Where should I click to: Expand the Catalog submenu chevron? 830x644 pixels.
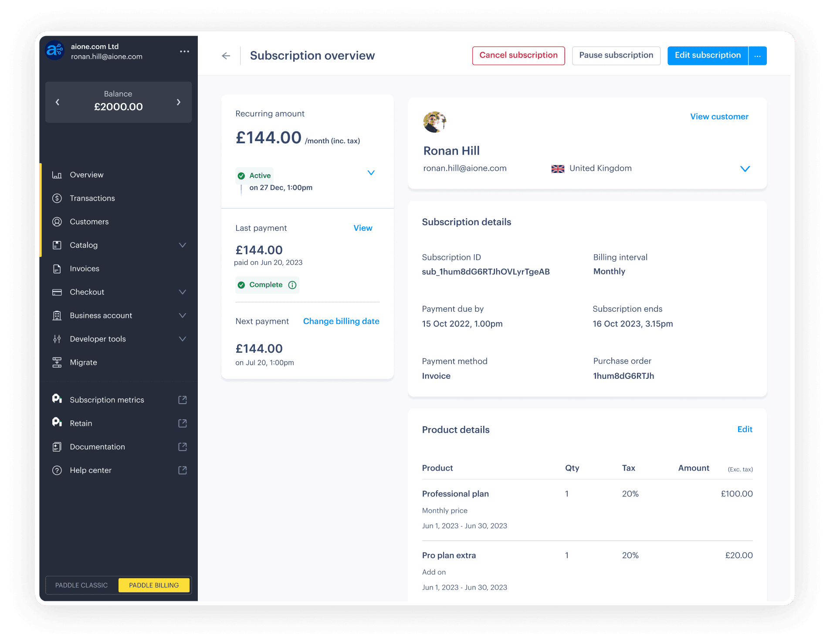coord(183,245)
